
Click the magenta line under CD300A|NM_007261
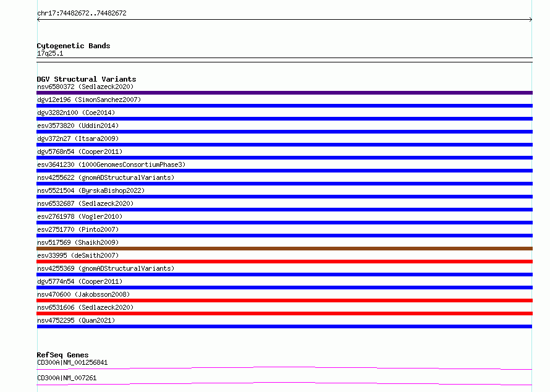[284, 383]
